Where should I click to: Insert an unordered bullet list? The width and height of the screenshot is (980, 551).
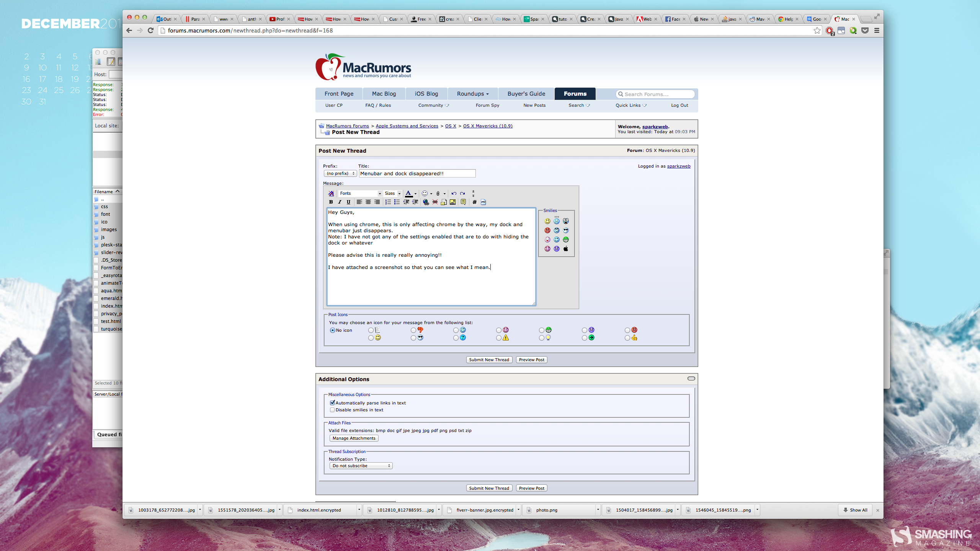tap(397, 202)
